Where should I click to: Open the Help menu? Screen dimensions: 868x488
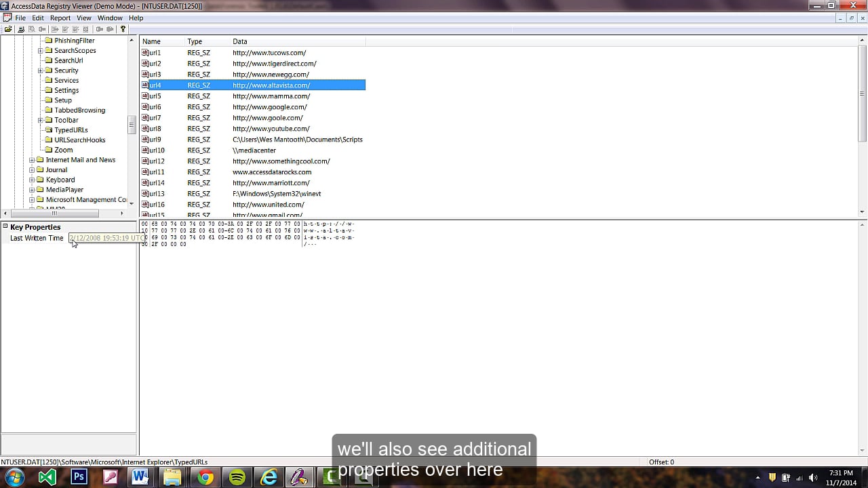[x=136, y=18]
